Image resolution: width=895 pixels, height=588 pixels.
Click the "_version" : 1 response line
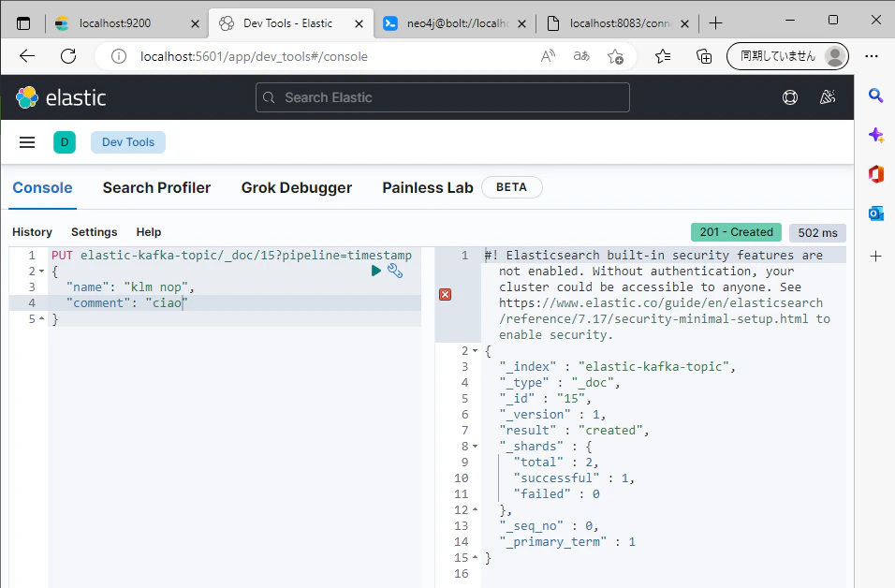(552, 415)
